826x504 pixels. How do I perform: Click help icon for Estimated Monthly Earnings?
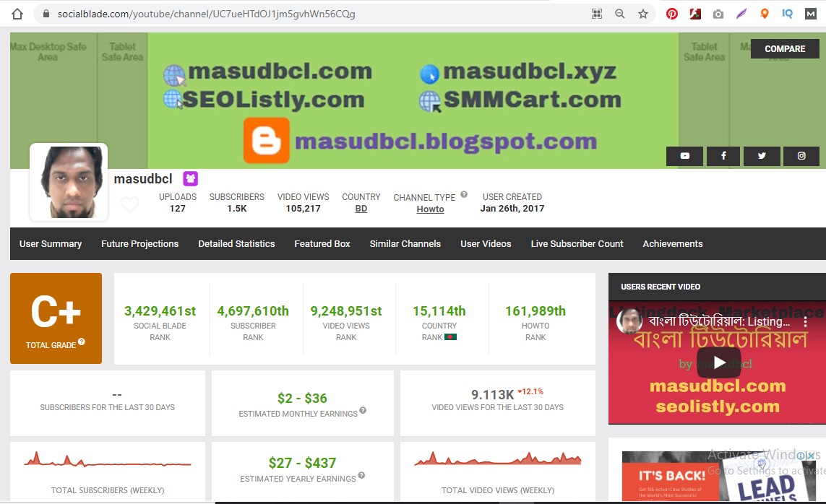[x=363, y=411]
